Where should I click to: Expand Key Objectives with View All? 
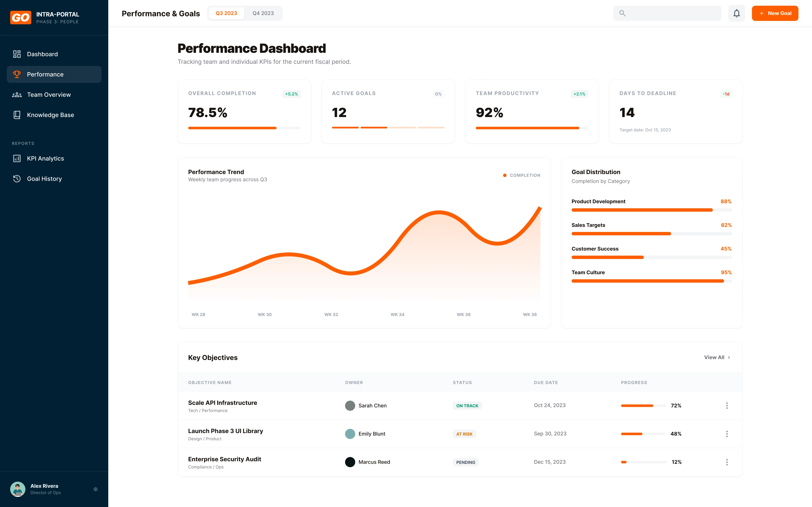pos(717,357)
